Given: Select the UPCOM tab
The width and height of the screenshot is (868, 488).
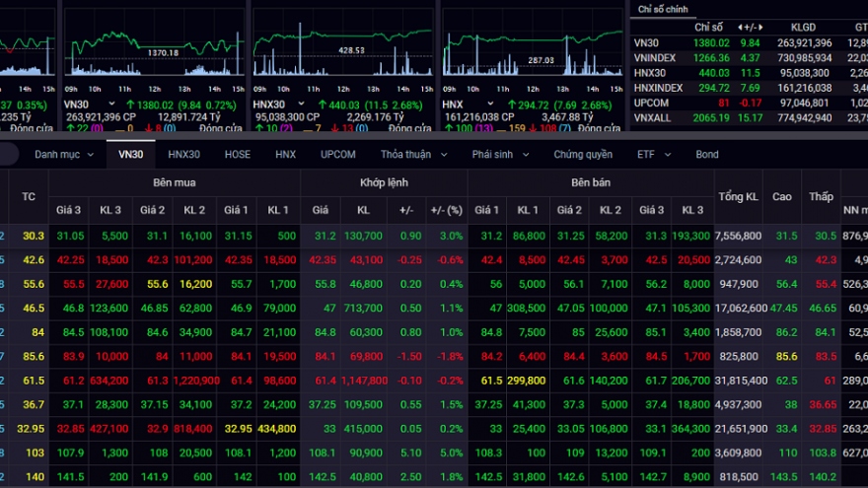Looking at the screenshot, I should (337, 155).
